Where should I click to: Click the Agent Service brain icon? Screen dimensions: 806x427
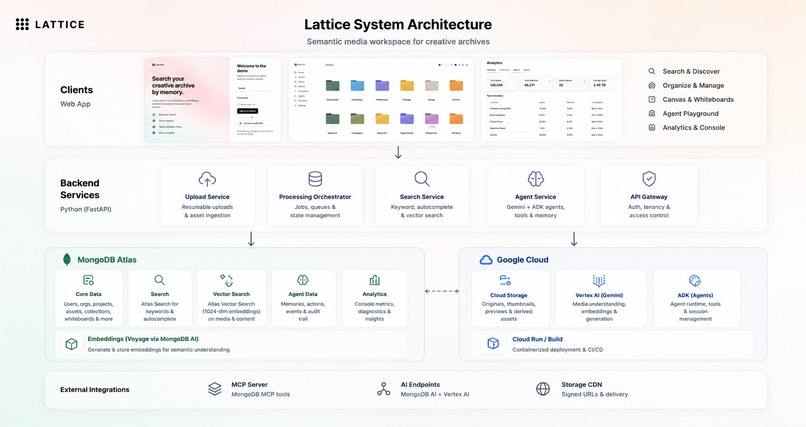click(x=536, y=179)
